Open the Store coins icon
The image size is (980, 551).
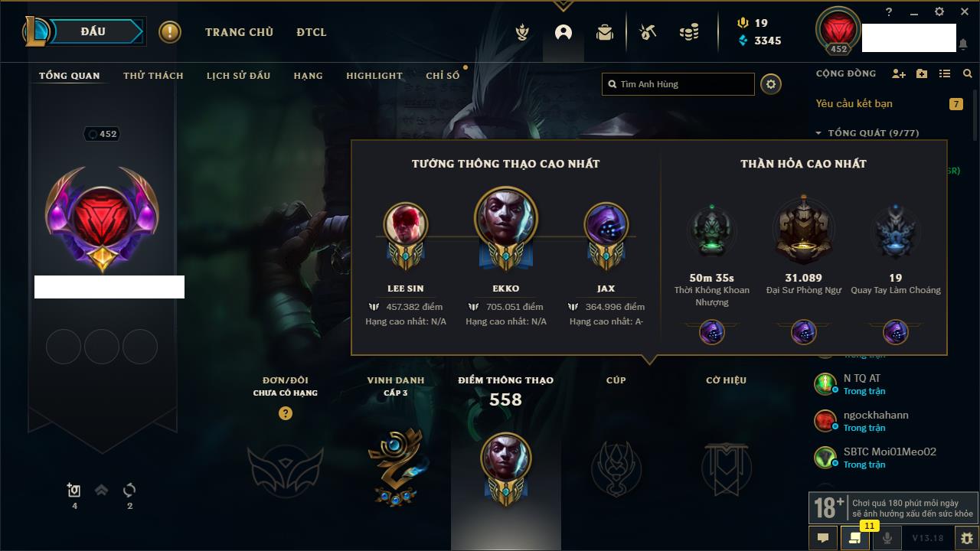pos(689,32)
